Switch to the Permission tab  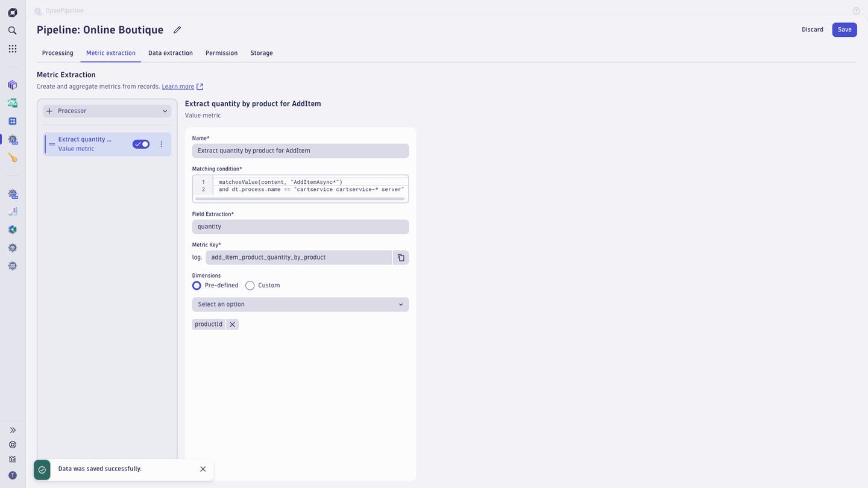coord(222,53)
